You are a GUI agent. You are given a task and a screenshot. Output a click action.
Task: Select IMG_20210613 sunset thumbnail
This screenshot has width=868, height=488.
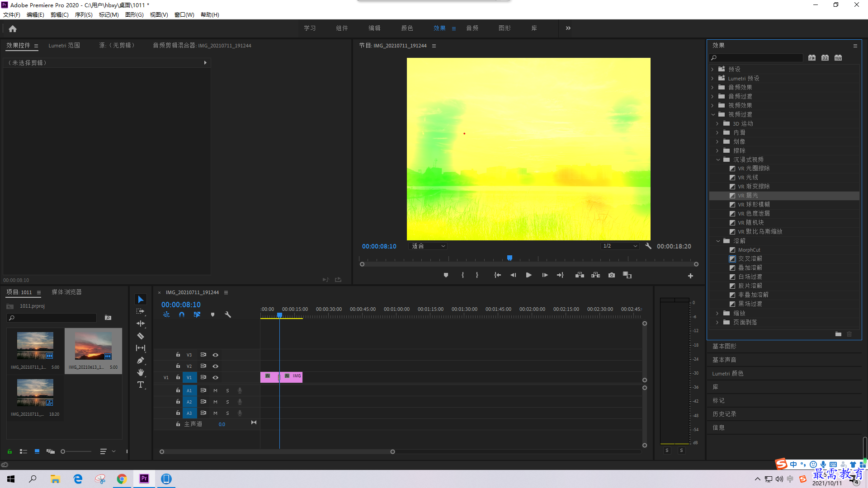pyautogui.click(x=93, y=346)
